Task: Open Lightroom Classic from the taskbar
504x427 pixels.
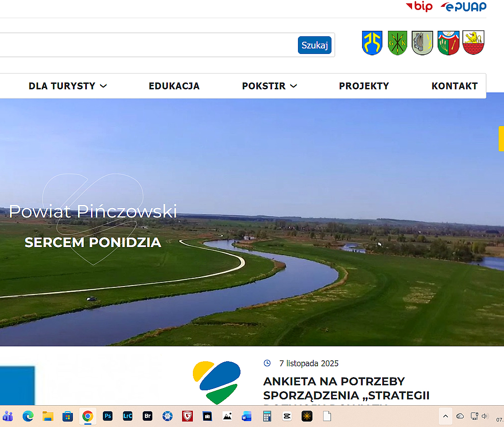Action: pyautogui.click(x=127, y=416)
